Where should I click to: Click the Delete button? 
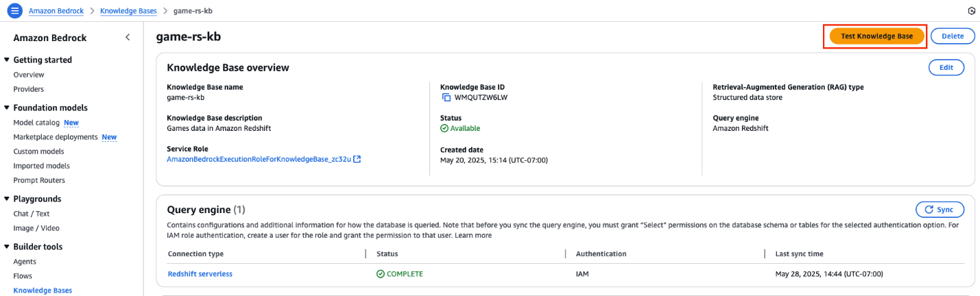(953, 36)
